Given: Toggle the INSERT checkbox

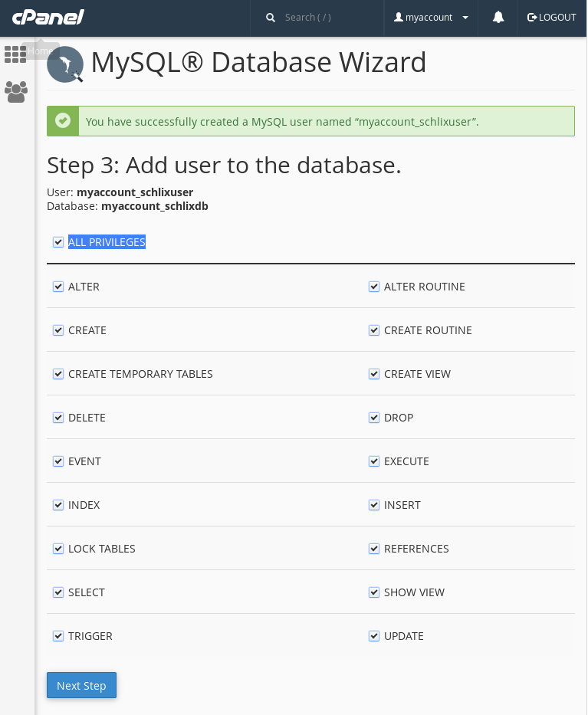Looking at the screenshot, I should (374, 505).
